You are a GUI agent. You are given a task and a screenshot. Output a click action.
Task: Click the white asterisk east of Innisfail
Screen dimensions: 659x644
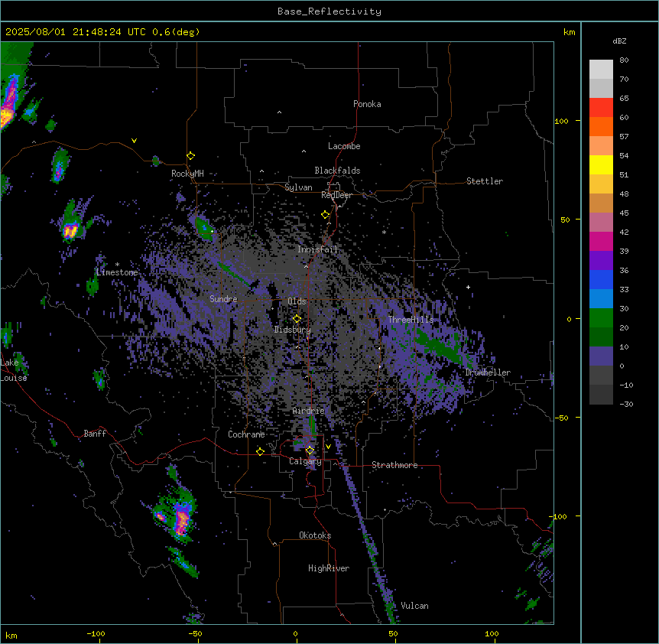(x=384, y=233)
